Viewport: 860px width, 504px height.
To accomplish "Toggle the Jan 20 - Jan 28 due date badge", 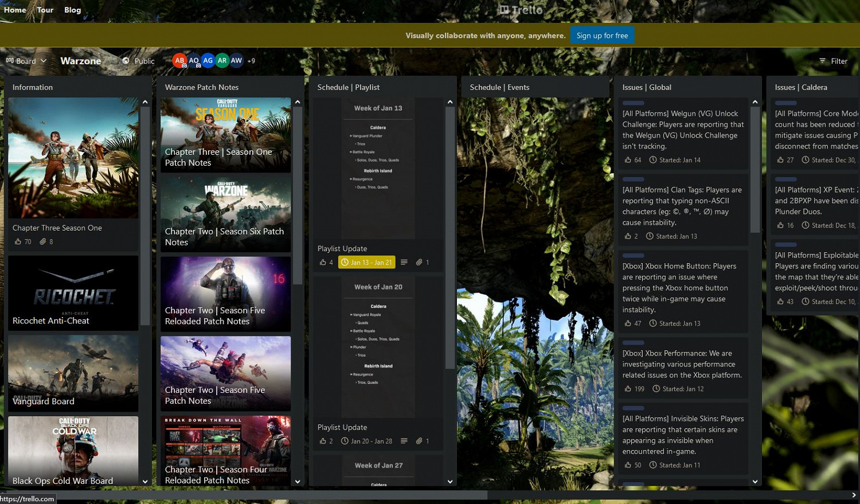I will (x=366, y=442).
